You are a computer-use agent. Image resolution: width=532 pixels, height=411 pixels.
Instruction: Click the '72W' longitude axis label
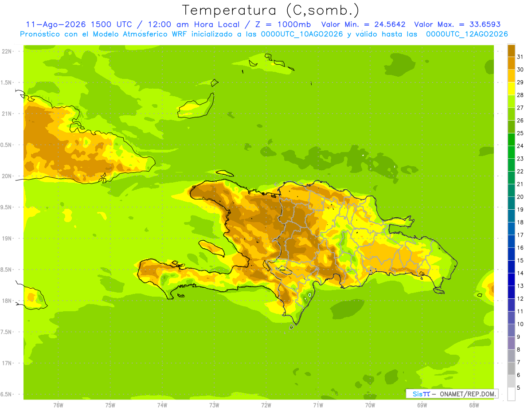(266, 405)
